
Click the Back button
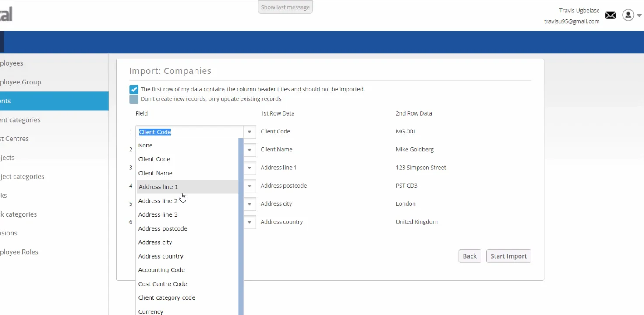[x=470, y=256]
